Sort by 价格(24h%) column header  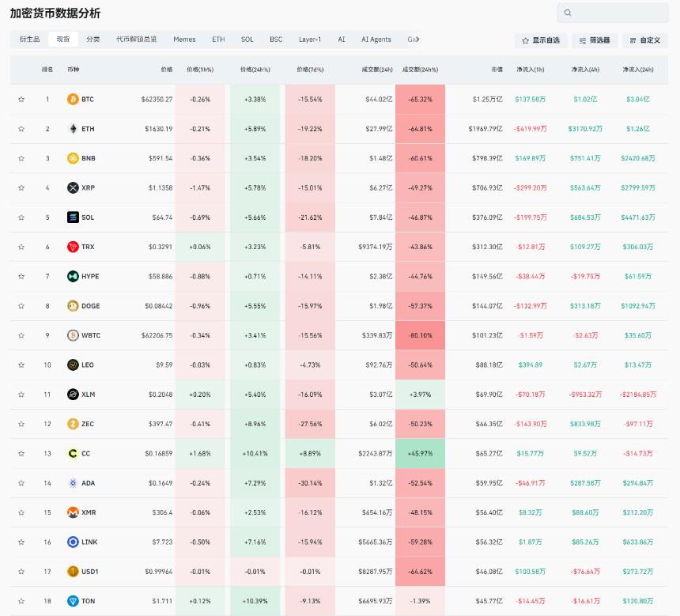click(x=255, y=70)
